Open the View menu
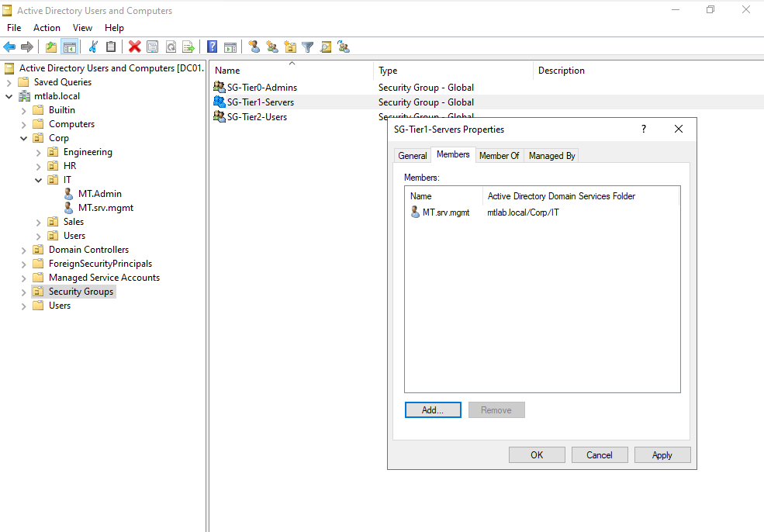Image resolution: width=764 pixels, height=532 pixels. pyautogui.click(x=82, y=28)
